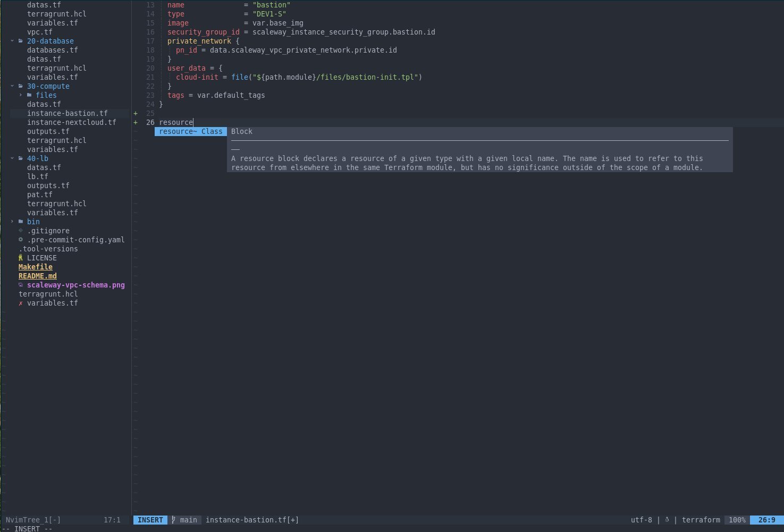Click the green plus sign in line 25 gutter
Image resolution: width=784 pixels, height=532 pixels.
pos(136,113)
